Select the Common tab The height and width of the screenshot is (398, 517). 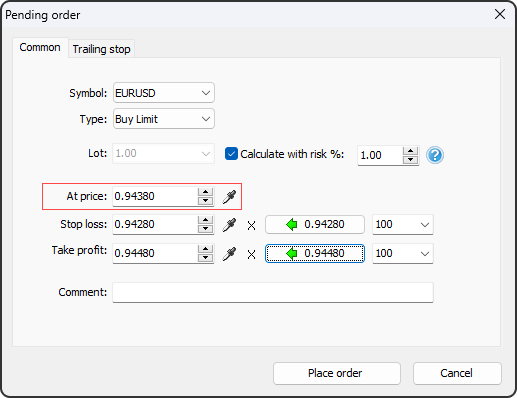point(40,47)
